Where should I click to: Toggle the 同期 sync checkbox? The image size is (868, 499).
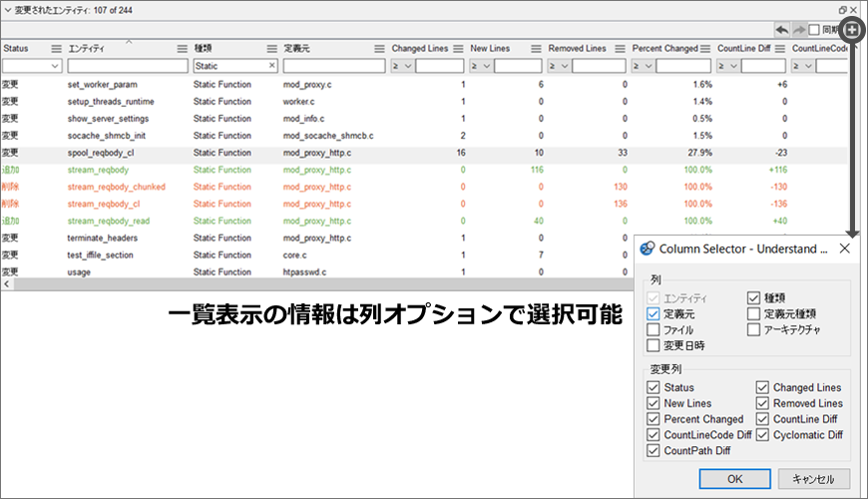814,30
